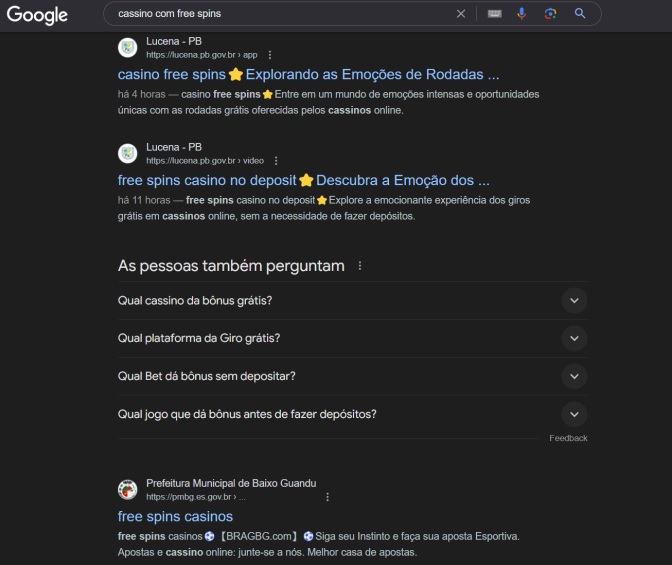Start voice search with microphone icon

[x=522, y=14]
